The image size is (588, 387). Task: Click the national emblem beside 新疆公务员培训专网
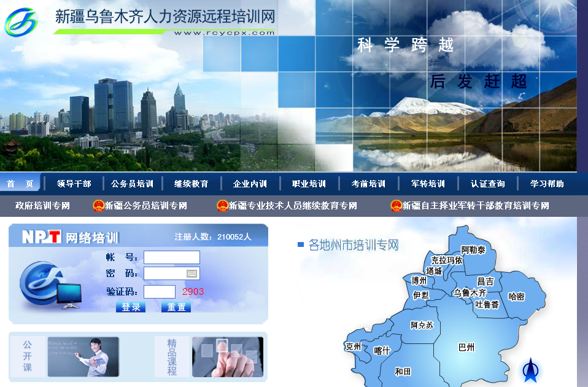click(x=98, y=206)
